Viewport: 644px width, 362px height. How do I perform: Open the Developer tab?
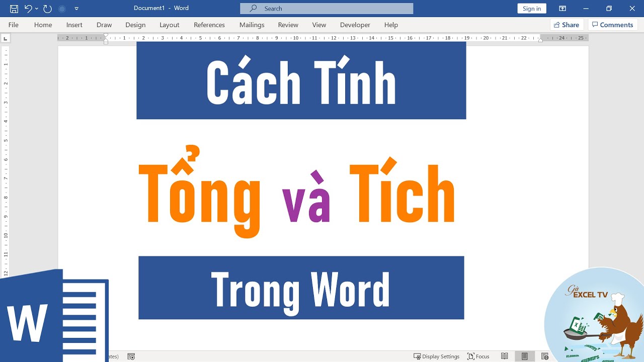pyautogui.click(x=355, y=25)
